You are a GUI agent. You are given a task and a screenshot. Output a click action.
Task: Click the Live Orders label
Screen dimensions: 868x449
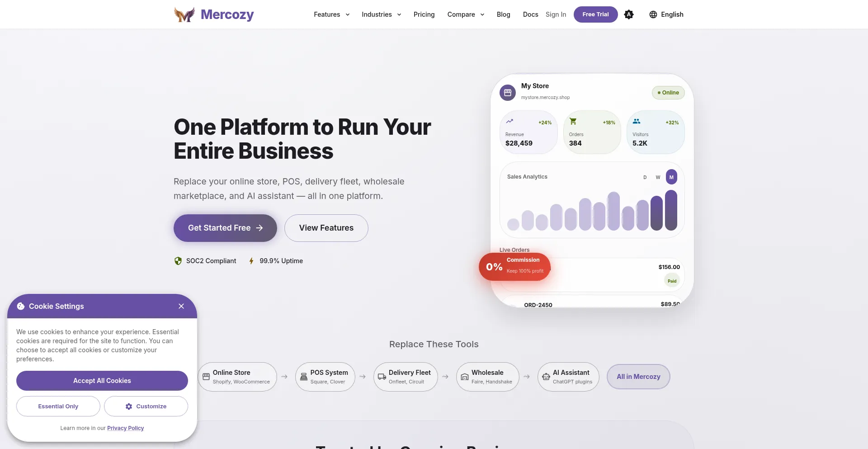[514, 250]
